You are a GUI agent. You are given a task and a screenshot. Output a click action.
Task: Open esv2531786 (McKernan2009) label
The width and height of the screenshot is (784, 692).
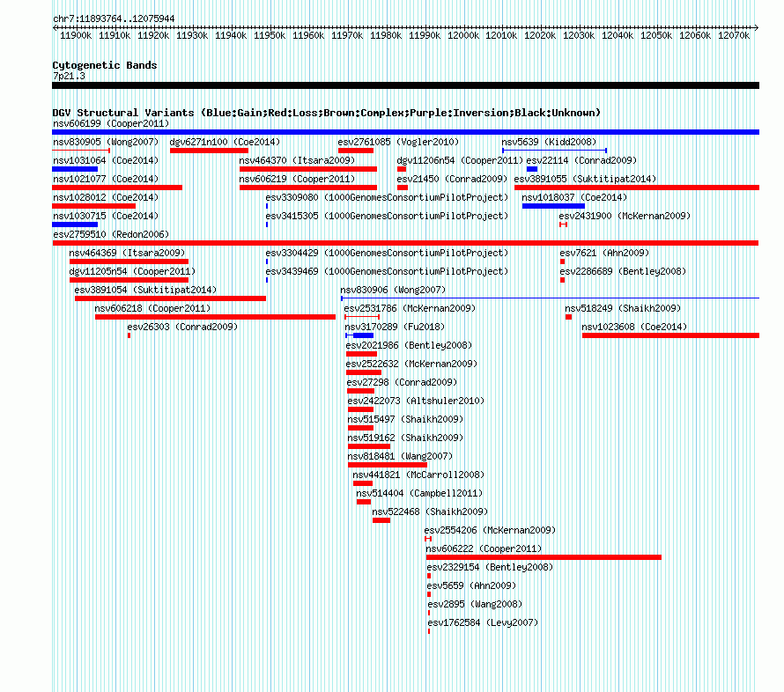pos(410,308)
